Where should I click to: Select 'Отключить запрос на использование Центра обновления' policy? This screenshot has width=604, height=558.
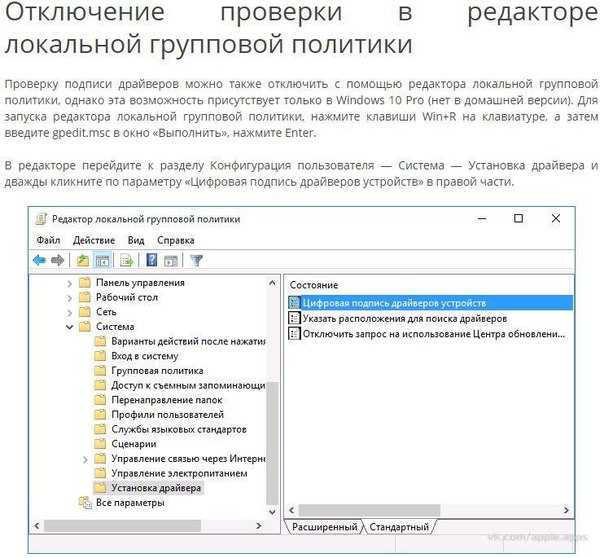coord(433,333)
